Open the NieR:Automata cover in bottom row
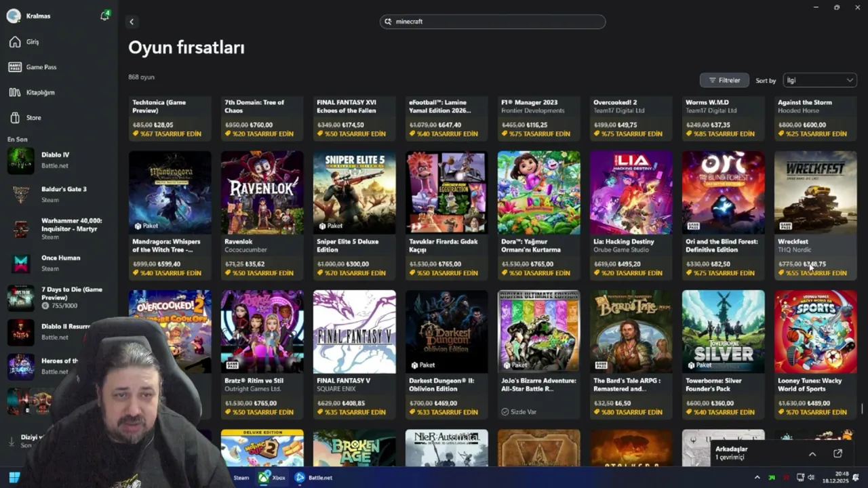Viewport: 868px width, 488px height. 446,447
